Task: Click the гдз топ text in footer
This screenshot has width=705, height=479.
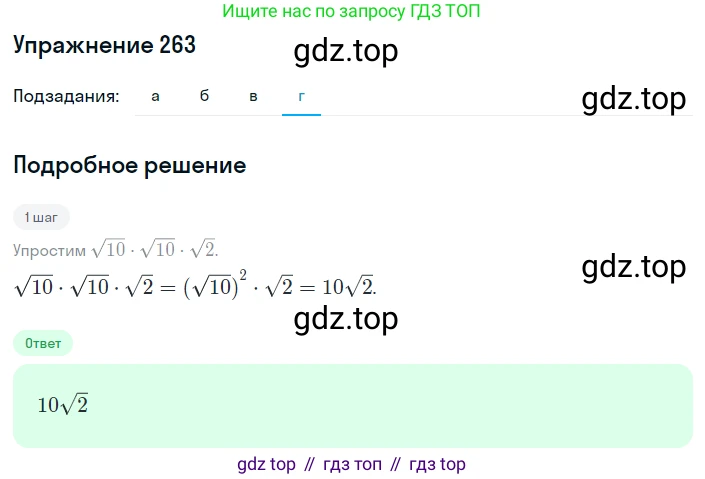Action: pos(352,464)
